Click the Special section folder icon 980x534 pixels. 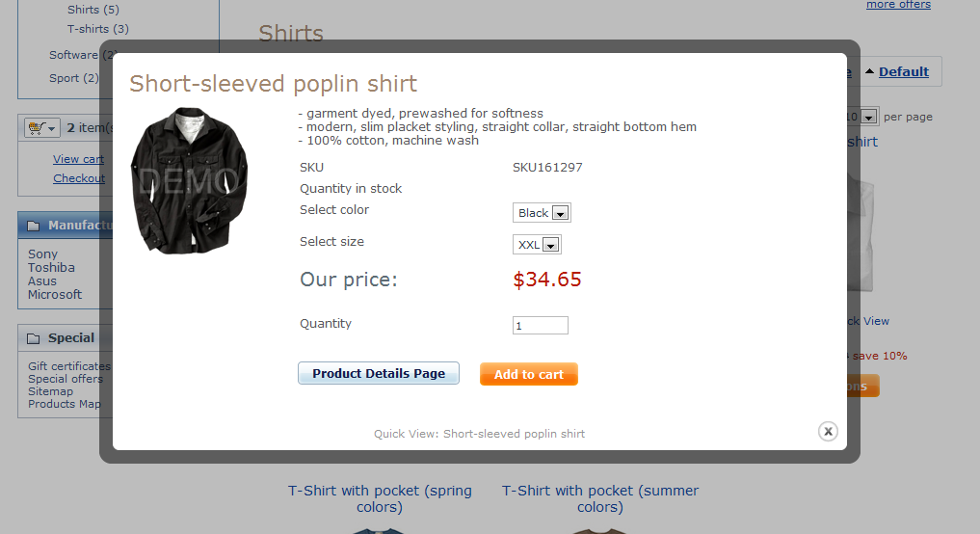(34, 338)
